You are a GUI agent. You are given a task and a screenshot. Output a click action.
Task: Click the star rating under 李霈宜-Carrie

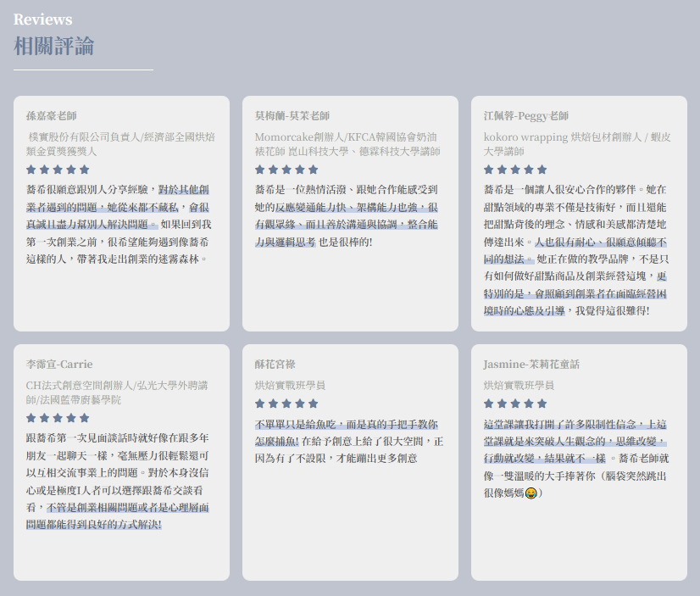pos(58,418)
